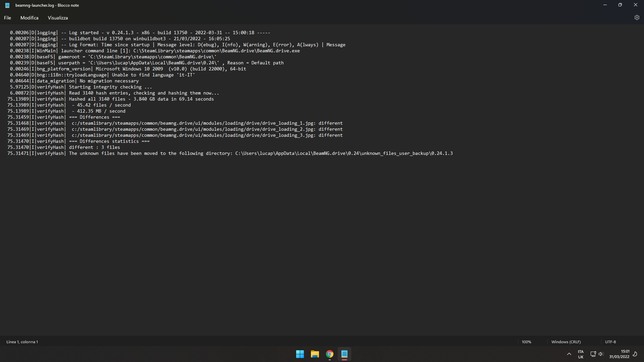Open the Windows Start menu

point(300,354)
